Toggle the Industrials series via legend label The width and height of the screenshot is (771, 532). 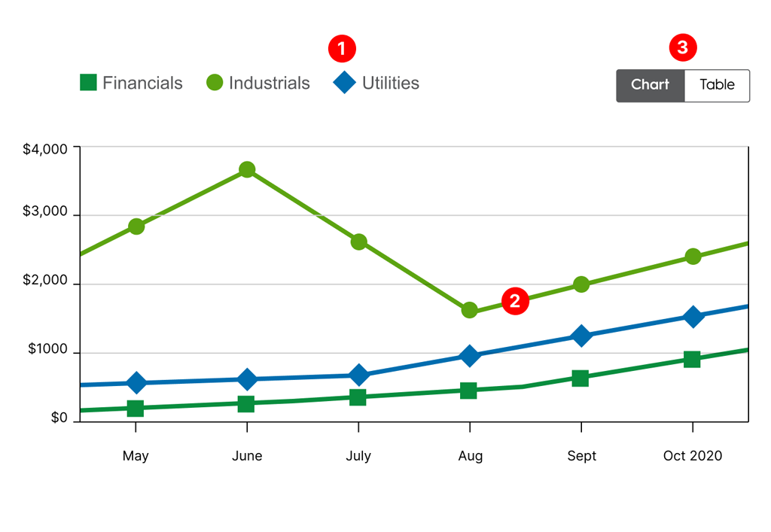pyautogui.click(x=269, y=83)
